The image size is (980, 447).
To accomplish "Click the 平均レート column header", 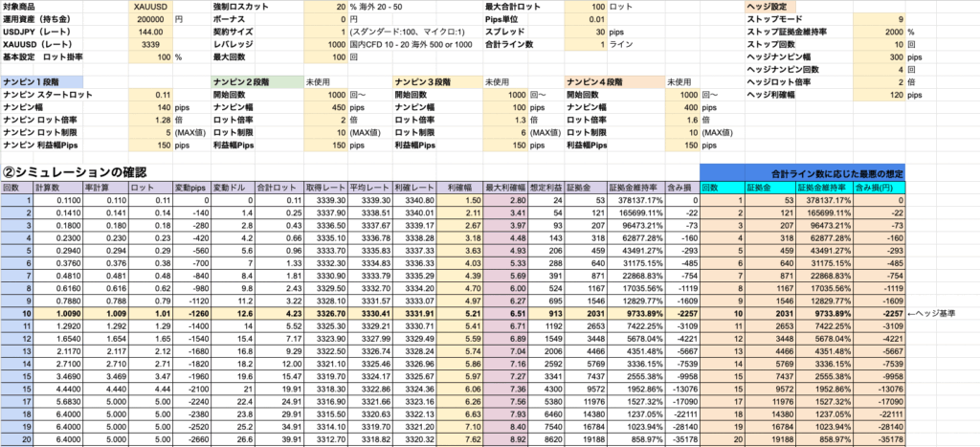I will [x=370, y=187].
